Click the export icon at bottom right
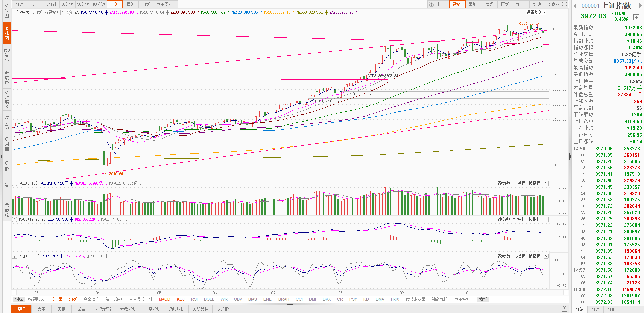Screen dimensions: 644x313 click(x=564, y=309)
